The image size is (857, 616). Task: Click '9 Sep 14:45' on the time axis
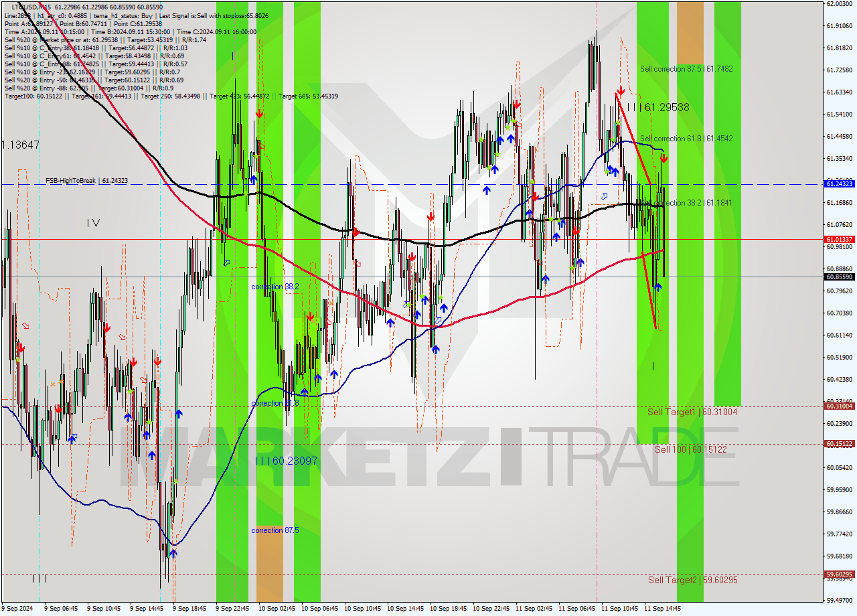pyautogui.click(x=147, y=609)
